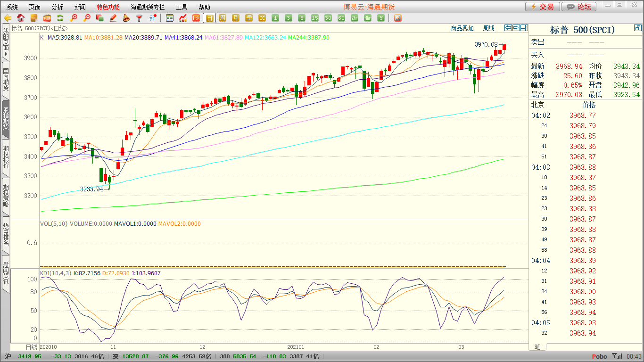Click the 交易 trade button
This screenshot has width=644, height=362.
(543, 7)
